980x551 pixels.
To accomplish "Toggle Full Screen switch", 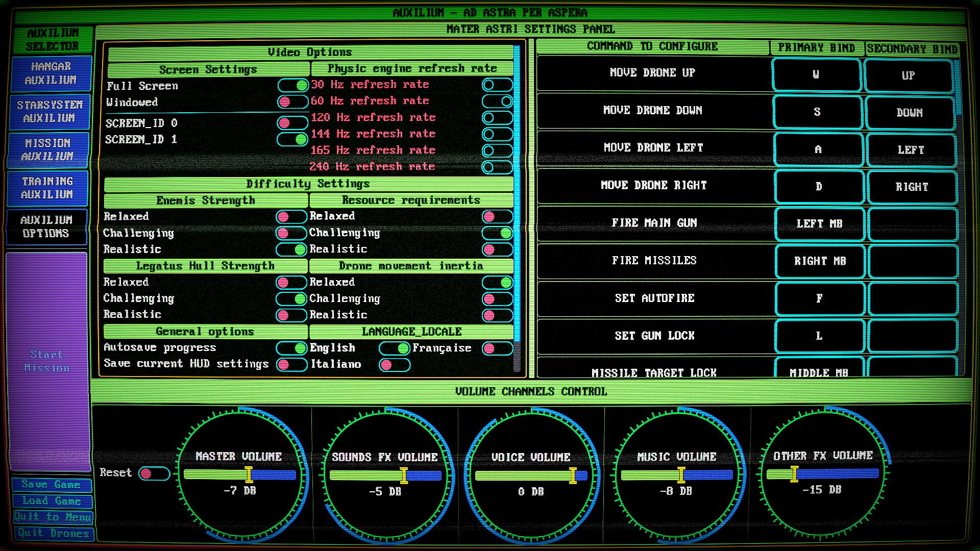I will (x=293, y=85).
